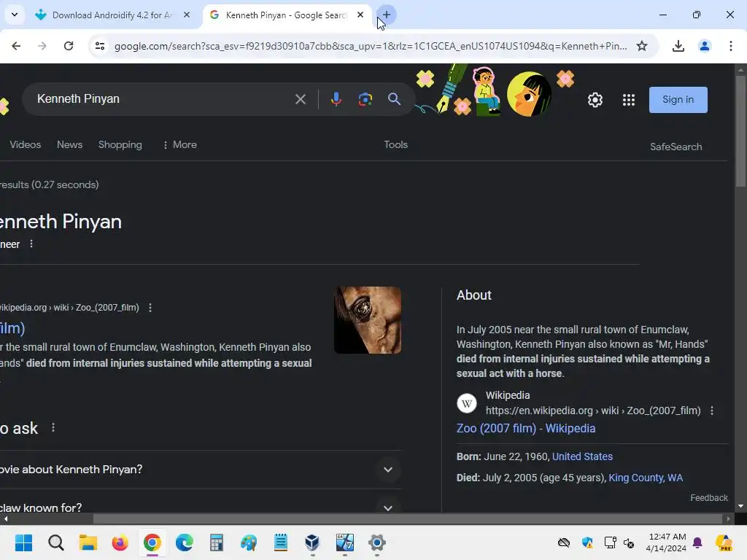
Task: Reload the current page
Action: (x=69, y=46)
